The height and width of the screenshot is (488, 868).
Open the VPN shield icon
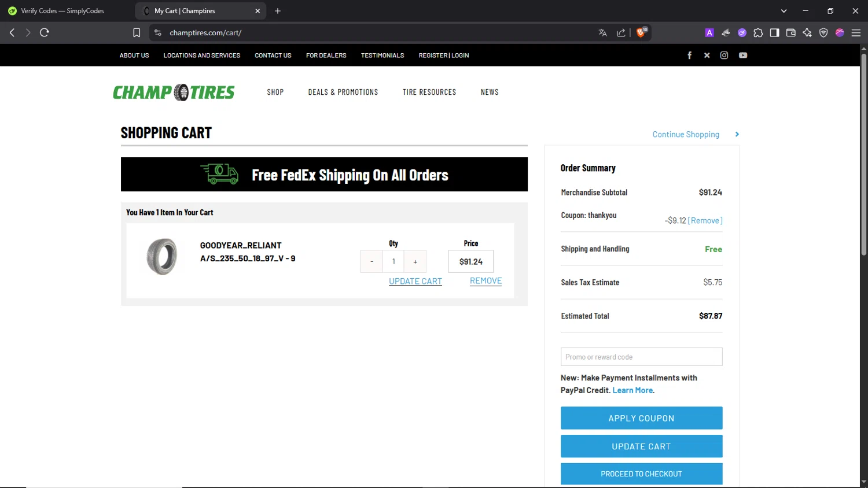[x=823, y=33]
